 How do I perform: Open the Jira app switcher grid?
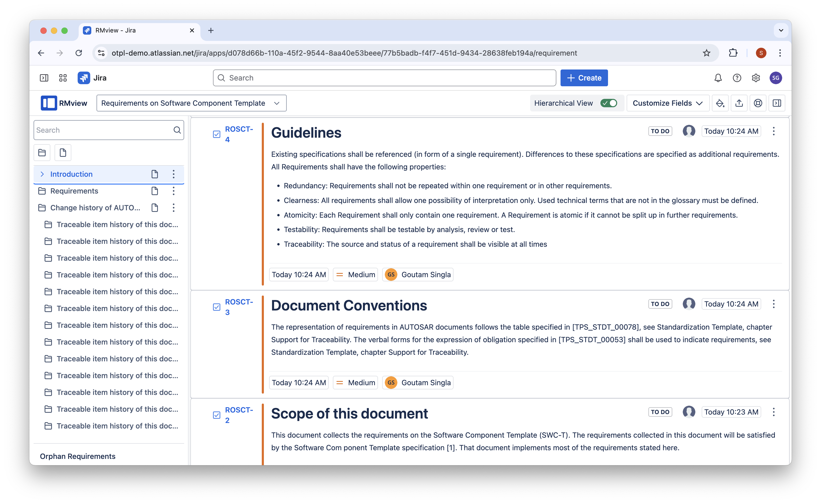[x=63, y=78]
